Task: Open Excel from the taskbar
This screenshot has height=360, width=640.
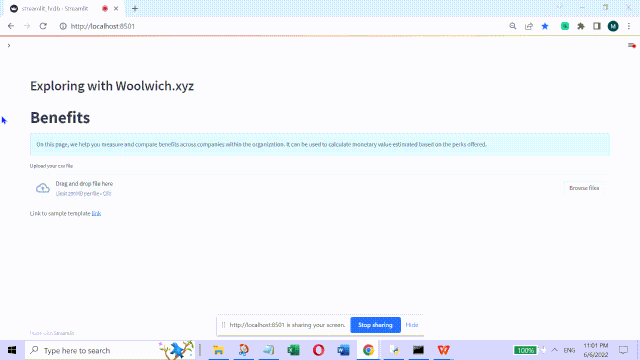Action: [293, 350]
